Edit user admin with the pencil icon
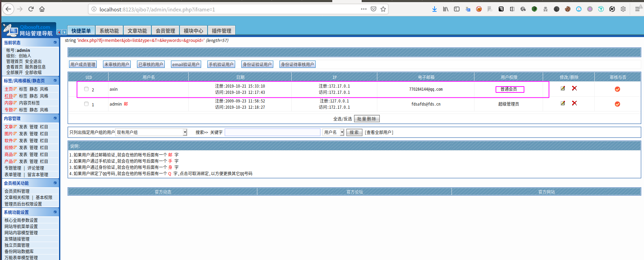 click(563, 103)
